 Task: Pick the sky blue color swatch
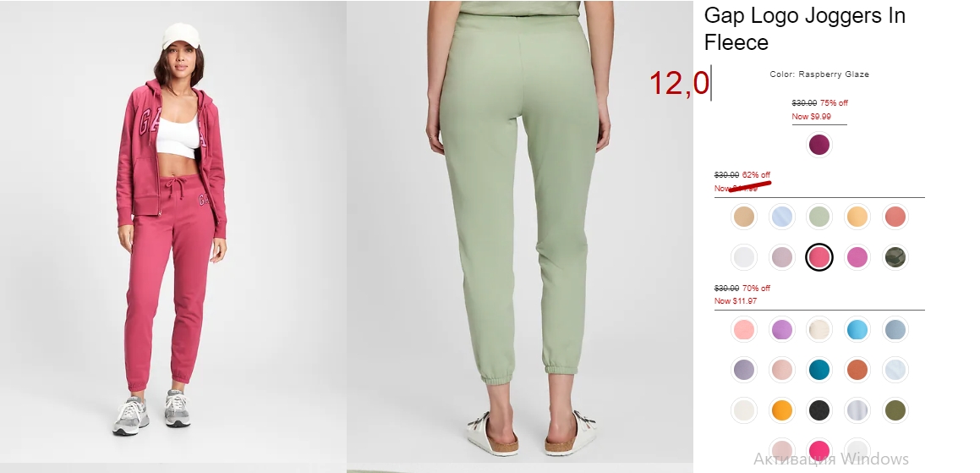pos(857,329)
